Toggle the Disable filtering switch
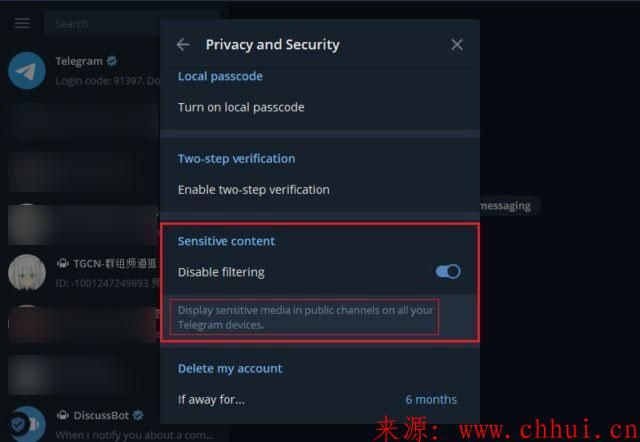The height and width of the screenshot is (442, 640). [x=448, y=272]
